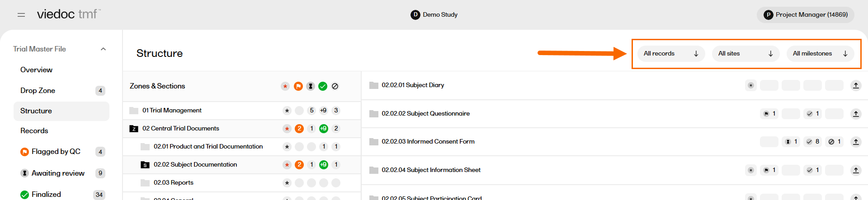Click the not-applicable circle icon in Zones header
Viewport: 868px width, 200px height.
click(x=335, y=86)
